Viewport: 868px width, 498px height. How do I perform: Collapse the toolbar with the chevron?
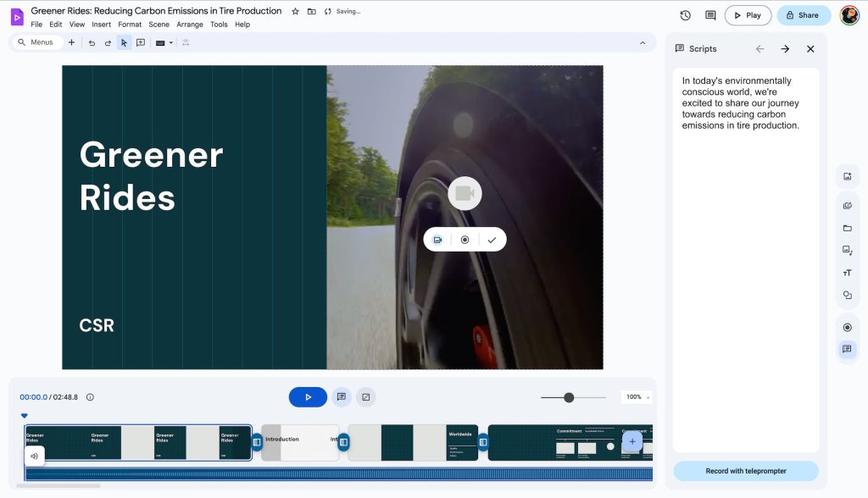coord(643,42)
